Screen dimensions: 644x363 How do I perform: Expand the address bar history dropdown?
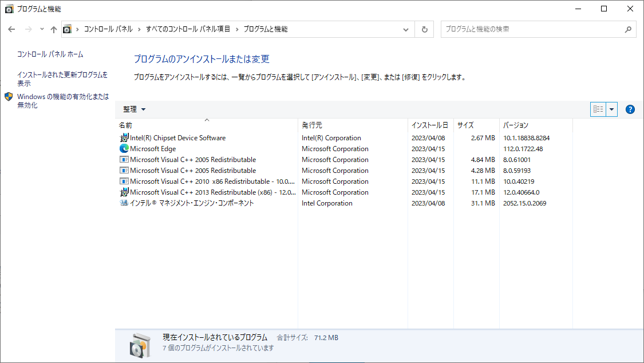click(406, 30)
